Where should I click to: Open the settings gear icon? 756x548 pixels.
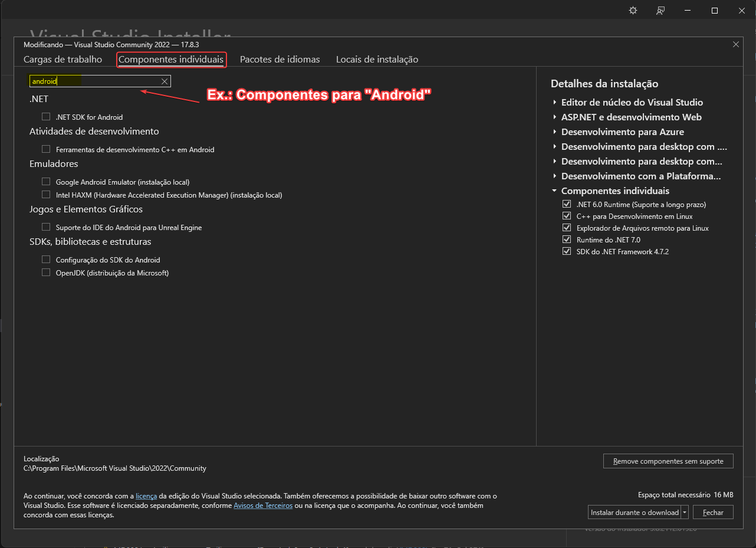[x=632, y=10]
